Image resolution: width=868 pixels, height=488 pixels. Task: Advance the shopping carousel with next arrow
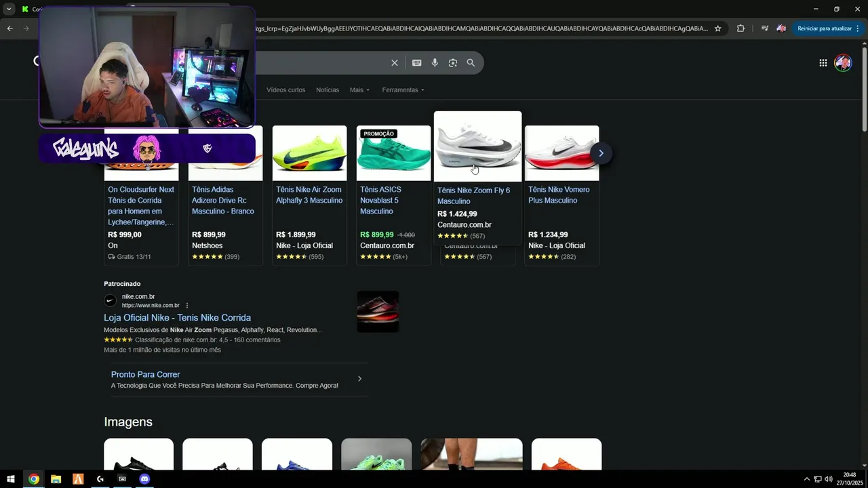click(601, 153)
